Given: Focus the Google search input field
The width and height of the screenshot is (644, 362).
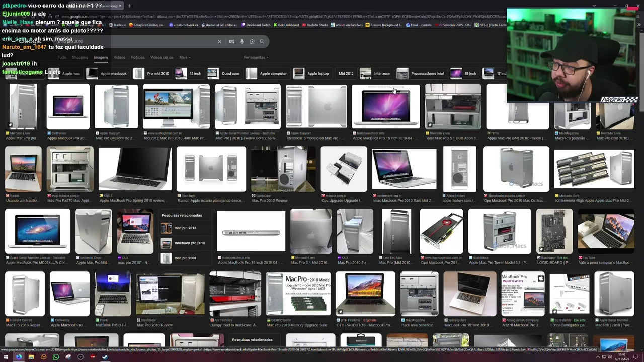Looking at the screenshot, I should pyautogui.click(x=136, y=42).
